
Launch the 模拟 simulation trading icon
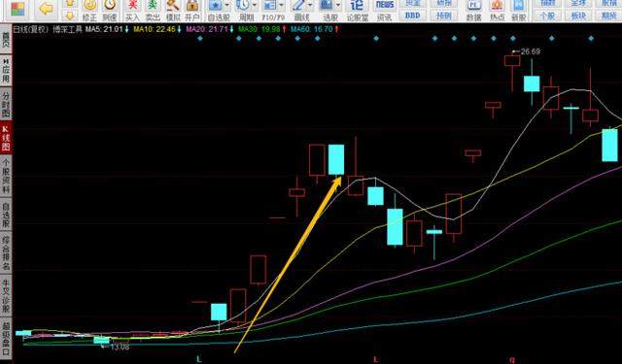(x=173, y=11)
